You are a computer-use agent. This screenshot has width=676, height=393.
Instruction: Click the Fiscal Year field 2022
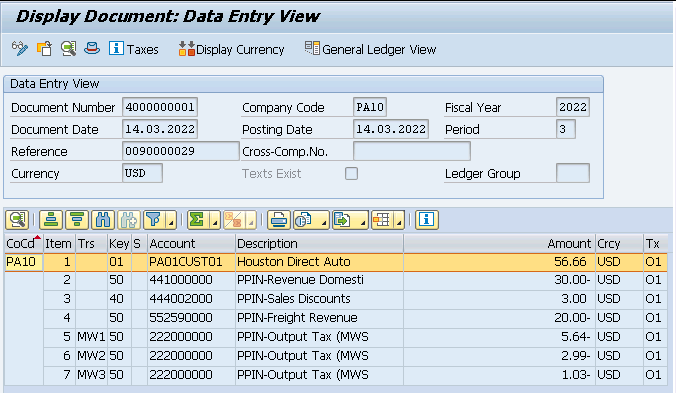(x=573, y=107)
